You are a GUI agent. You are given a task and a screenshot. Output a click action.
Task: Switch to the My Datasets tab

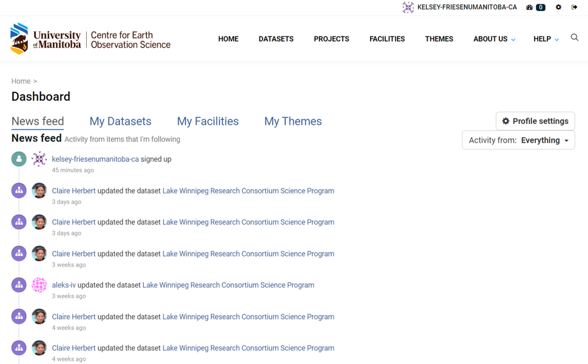[x=121, y=122]
